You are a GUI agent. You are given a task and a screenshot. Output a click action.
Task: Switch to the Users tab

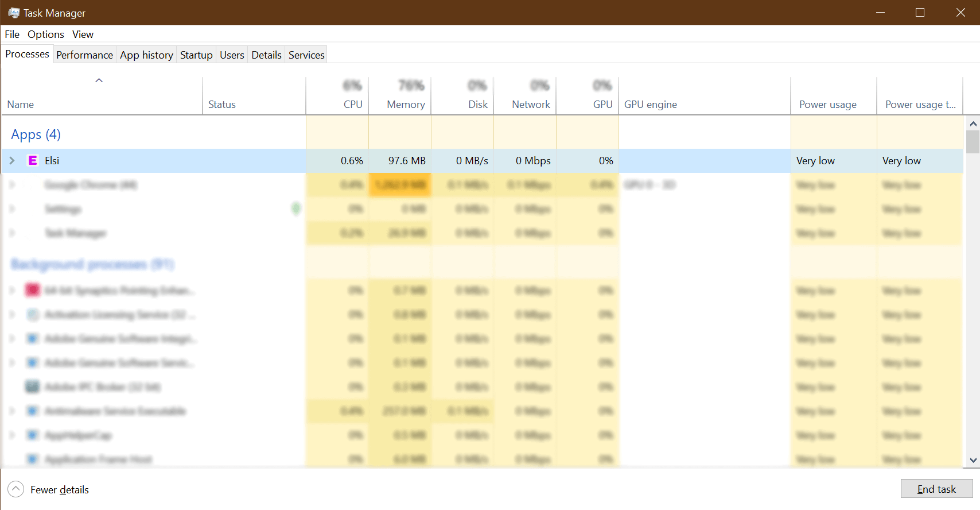(x=232, y=55)
